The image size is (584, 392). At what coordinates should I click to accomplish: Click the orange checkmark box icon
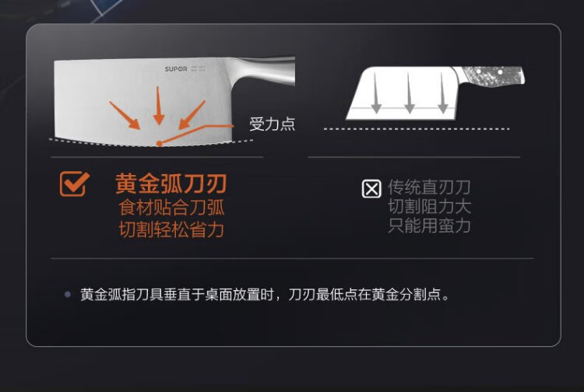pyautogui.click(x=74, y=184)
